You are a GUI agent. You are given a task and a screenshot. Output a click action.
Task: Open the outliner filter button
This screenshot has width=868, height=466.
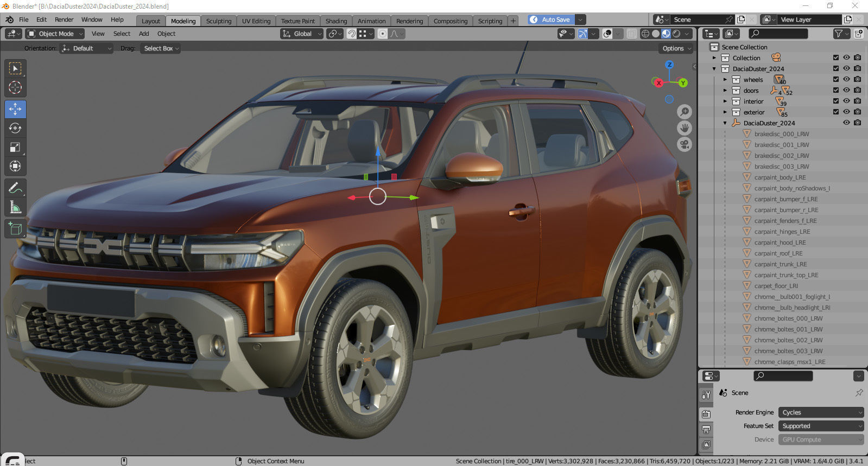click(x=841, y=34)
